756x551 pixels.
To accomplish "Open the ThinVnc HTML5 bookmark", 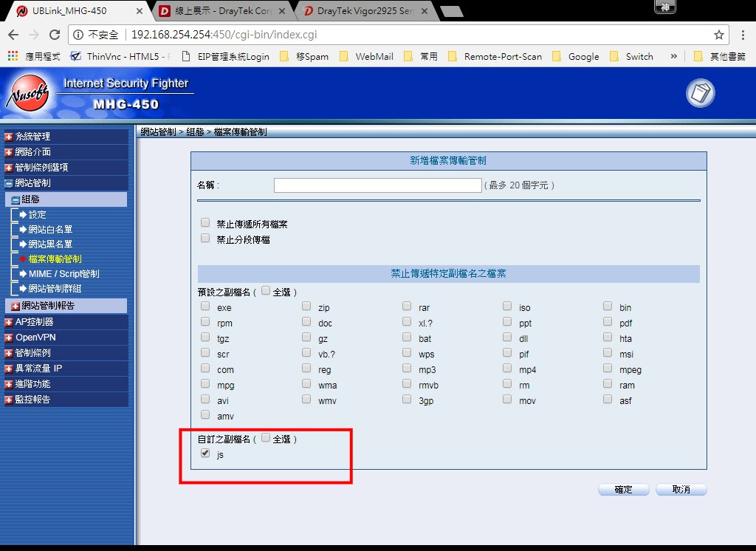I will pyautogui.click(x=120, y=56).
